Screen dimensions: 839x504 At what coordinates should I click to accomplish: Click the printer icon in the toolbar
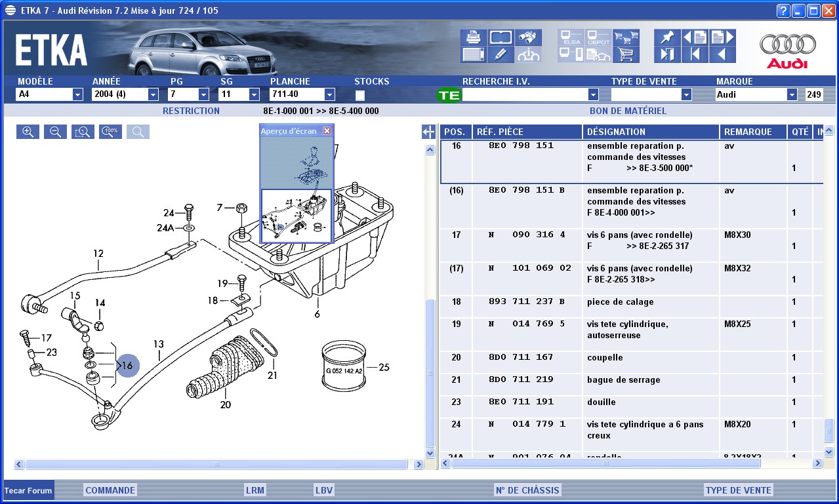pyautogui.click(x=473, y=37)
